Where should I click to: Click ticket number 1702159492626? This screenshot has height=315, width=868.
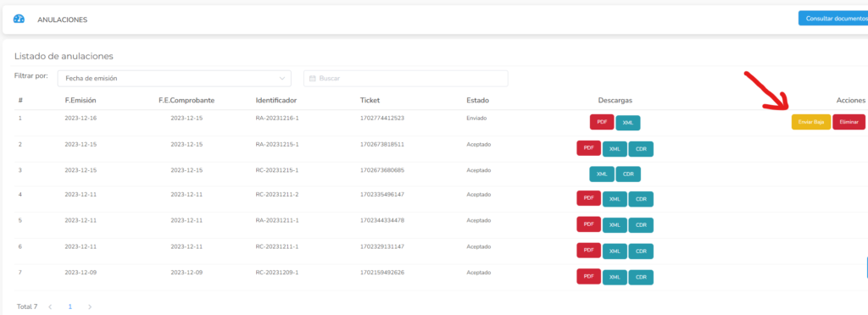point(382,273)
